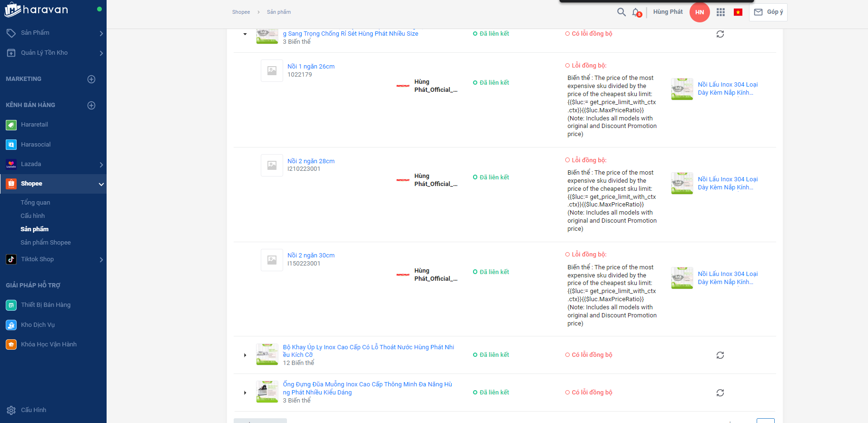Click the HN user avatar
The image size is (868, 423).
700,12
